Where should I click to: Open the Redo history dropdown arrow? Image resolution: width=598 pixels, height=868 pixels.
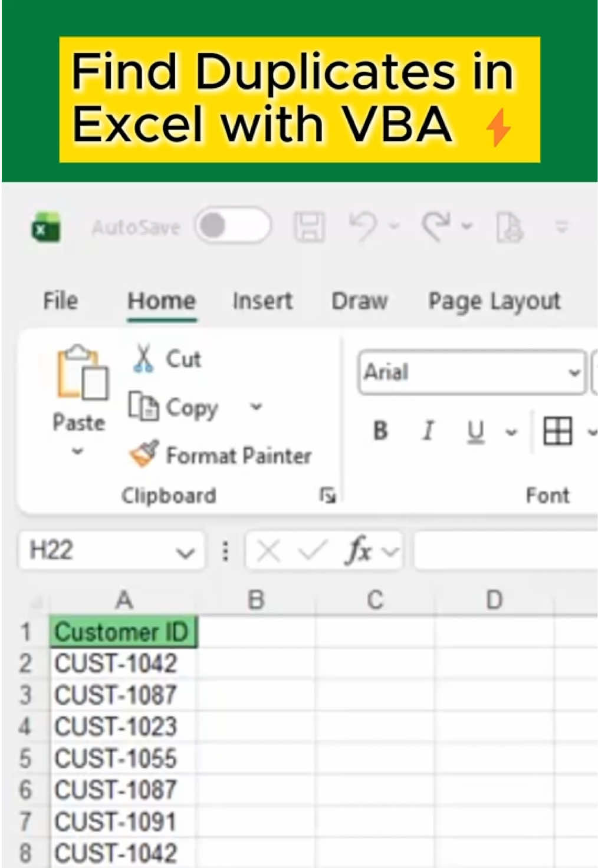[467, 226]
